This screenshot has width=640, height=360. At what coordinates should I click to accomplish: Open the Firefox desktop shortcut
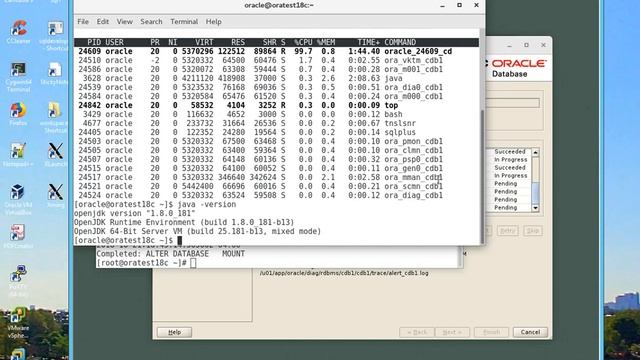click(x=18, y=113)
